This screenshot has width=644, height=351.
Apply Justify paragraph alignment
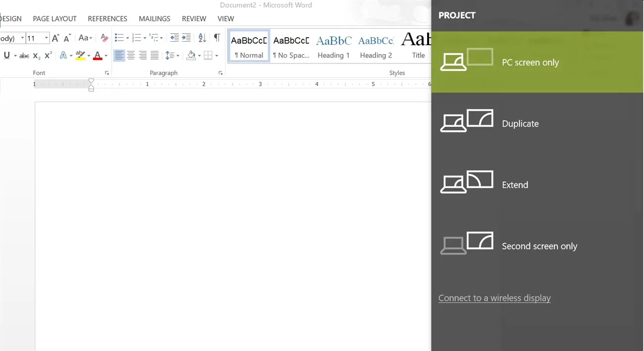pos(155,56)
